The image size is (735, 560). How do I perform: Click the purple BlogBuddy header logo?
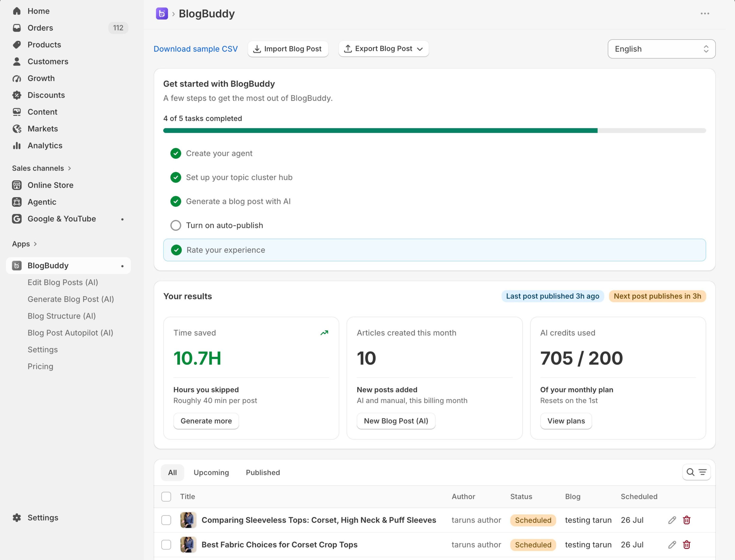(162, 14)
